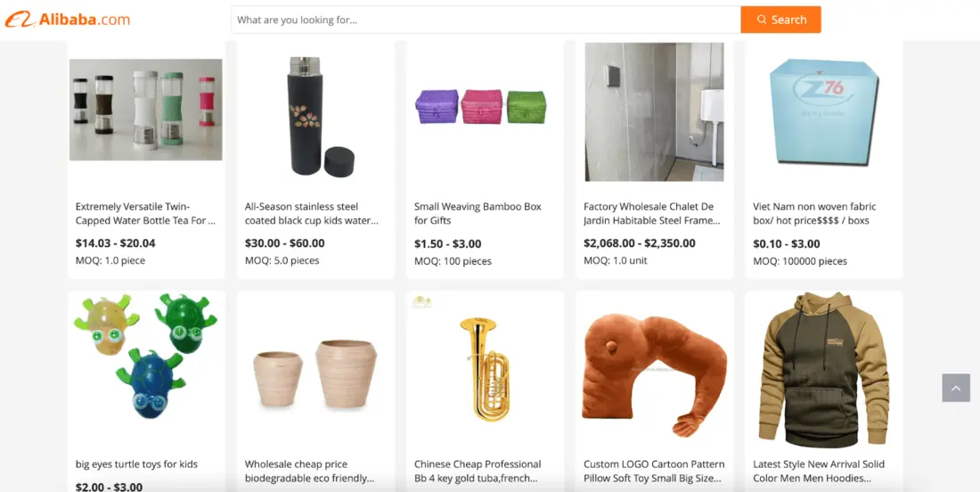Open the steel frame chalet product image
Viewport: 980px width, 492px height.
tap(655, 112)
